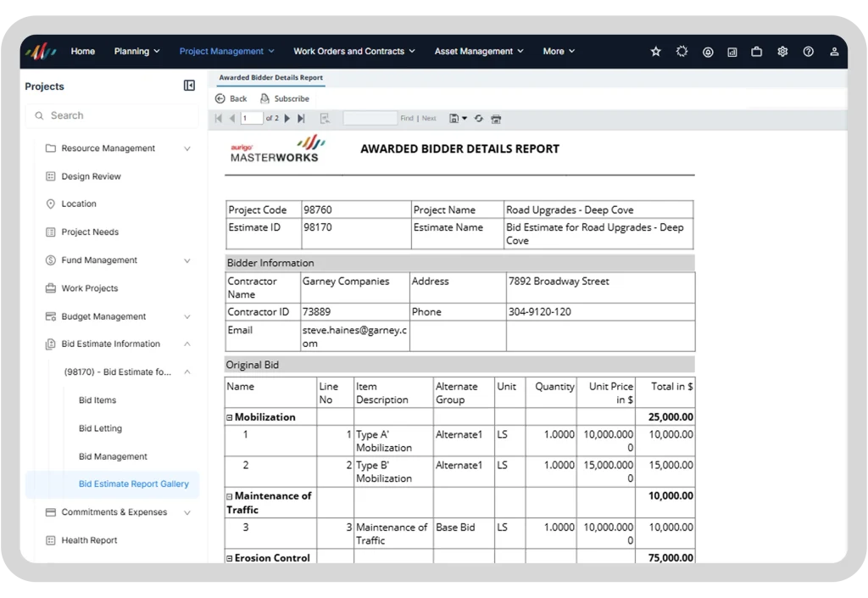Print the report
This screenshot has width=868, height=598.
(x=496, y=119)
